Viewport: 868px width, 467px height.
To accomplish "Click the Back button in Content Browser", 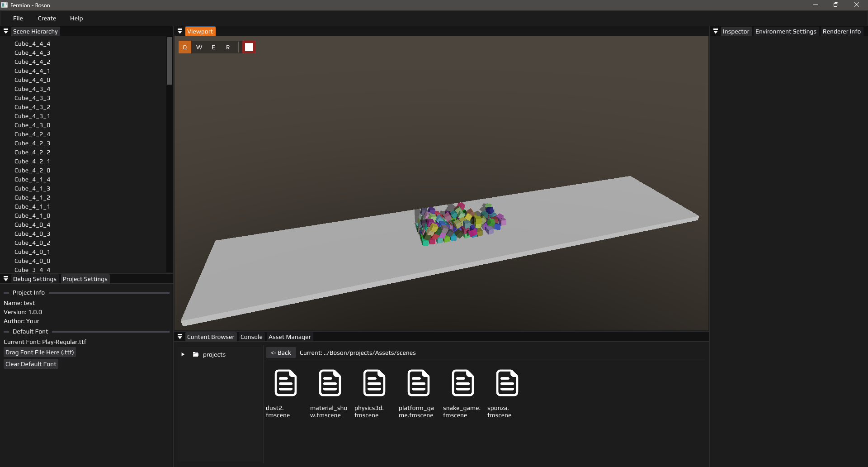I will coord(281,353).
